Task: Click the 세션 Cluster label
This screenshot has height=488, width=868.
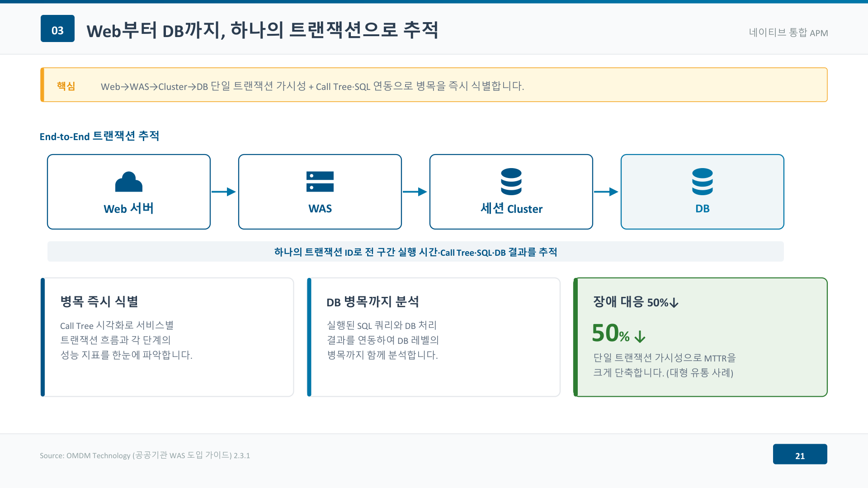Action: pyautogui.click(x=511, y=208)
